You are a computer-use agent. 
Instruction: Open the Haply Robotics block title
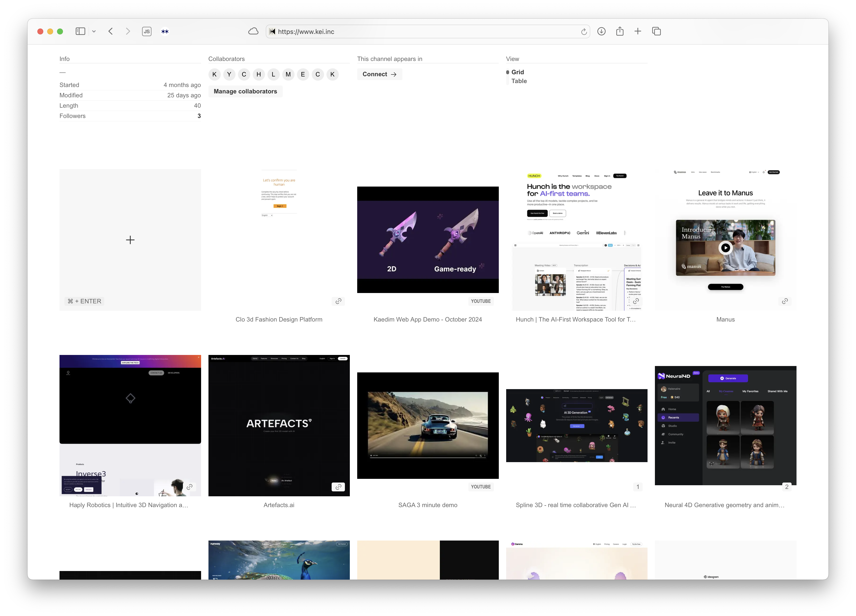129,505
